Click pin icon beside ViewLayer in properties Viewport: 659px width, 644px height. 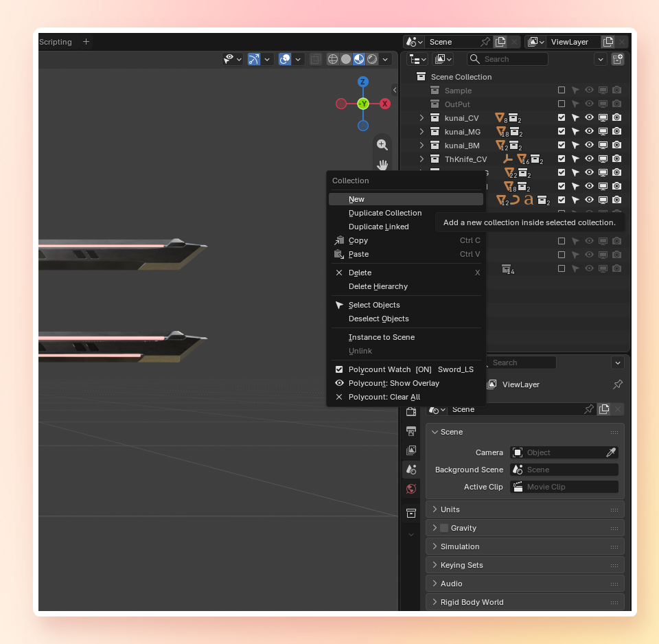pyautogui.click(x=617, y=384)
